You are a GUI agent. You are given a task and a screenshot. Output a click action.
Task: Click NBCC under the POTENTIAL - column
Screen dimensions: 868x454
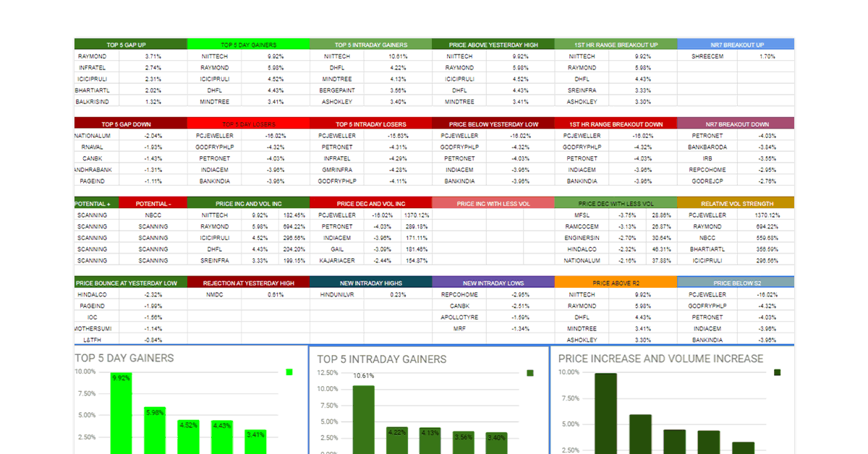[153, 215]
